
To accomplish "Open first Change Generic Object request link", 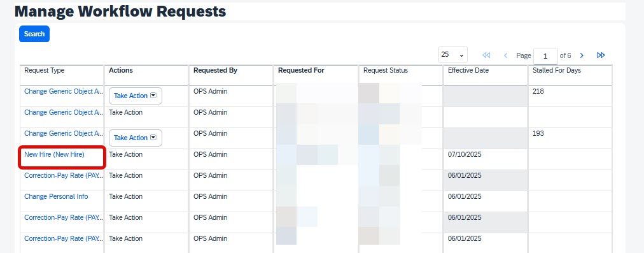I will pos(64,91).
